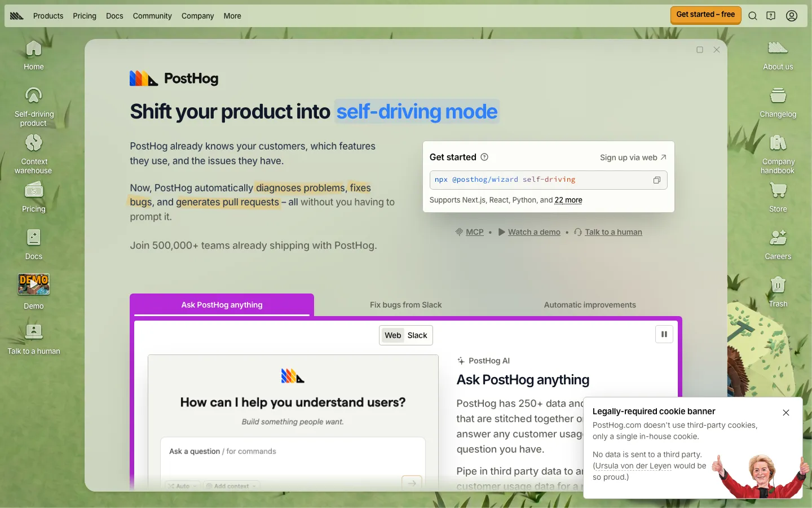812x508 pixels.
Task: Pause the demo animation
Action: [x=664, y=334]
